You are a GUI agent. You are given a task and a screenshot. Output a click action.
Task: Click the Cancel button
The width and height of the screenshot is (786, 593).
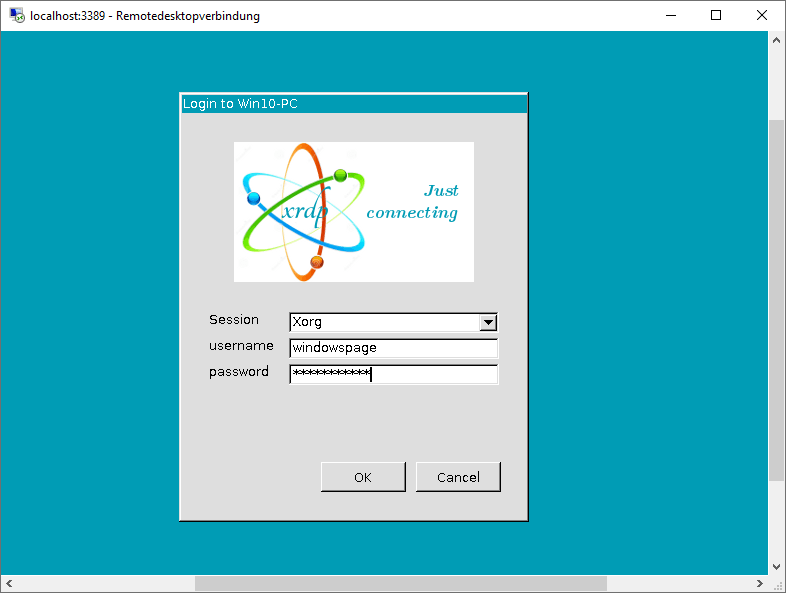coord(458,477)
